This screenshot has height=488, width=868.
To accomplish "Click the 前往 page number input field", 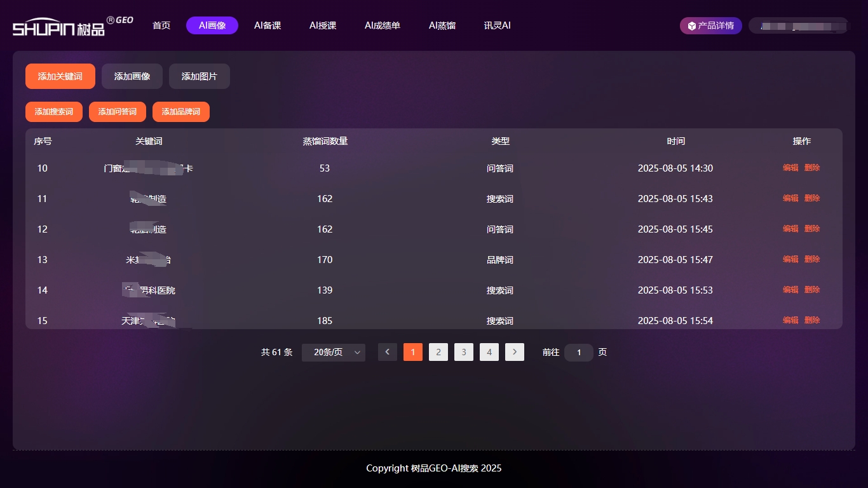I will coord(579,353).
